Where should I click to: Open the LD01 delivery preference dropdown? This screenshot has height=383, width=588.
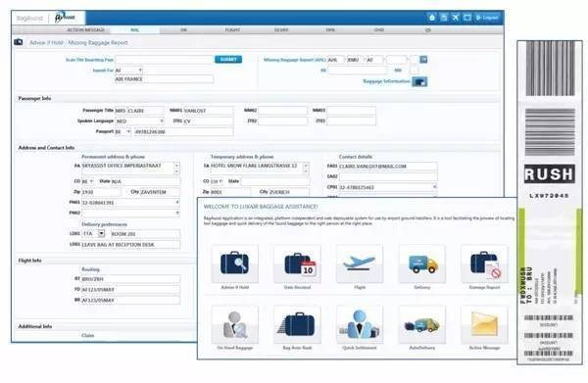tap(94, 233)
